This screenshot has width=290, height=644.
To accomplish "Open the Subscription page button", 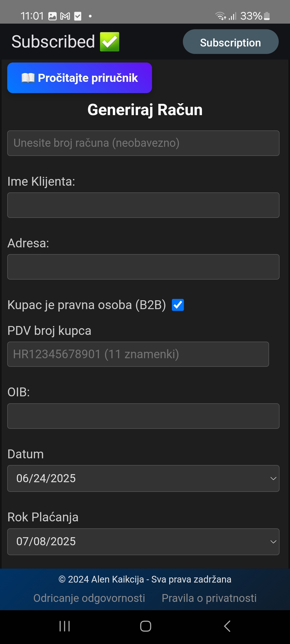I will [230, 42].
